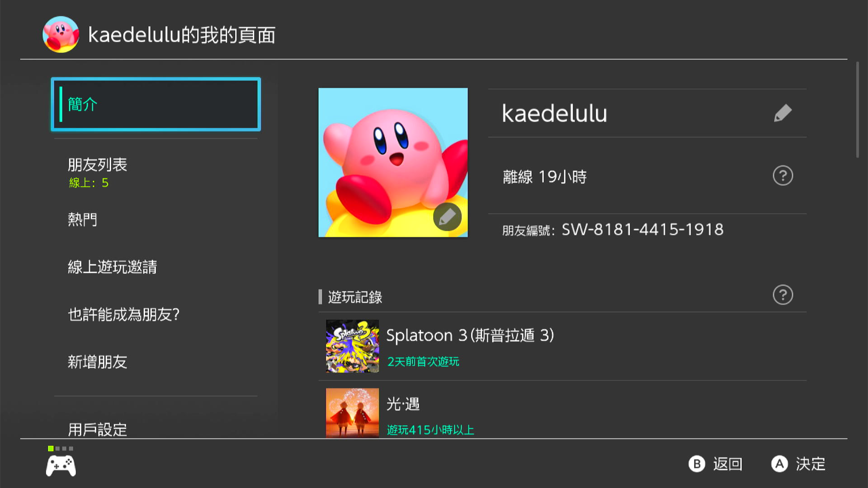Screen dimensions: 868x488
Task: Select 也許能成為朋友? option
Action: tap(156, 314)
